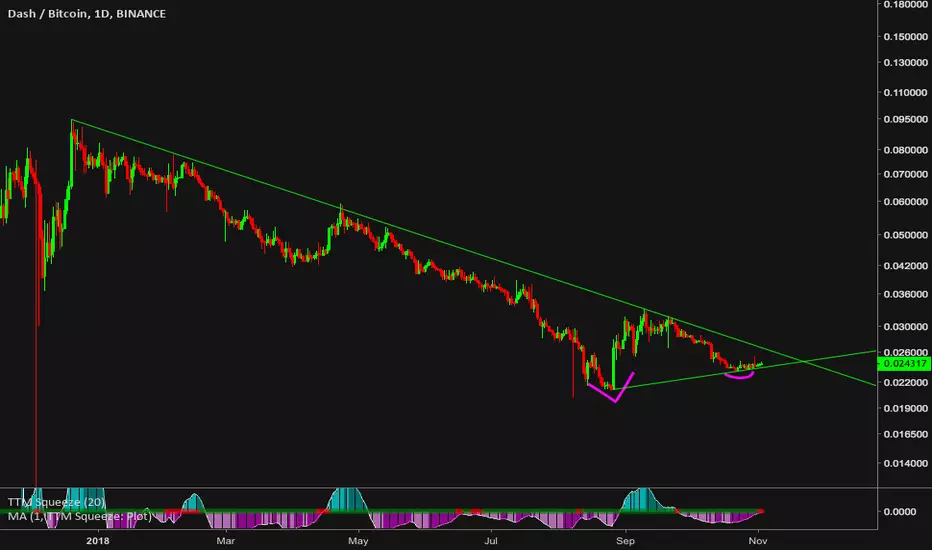Image resolution: width=932 pixels, height=550 pixels.
Task: Click the 0.180000 price axis label
Action: pyautogui.click(x=905, y=4)
